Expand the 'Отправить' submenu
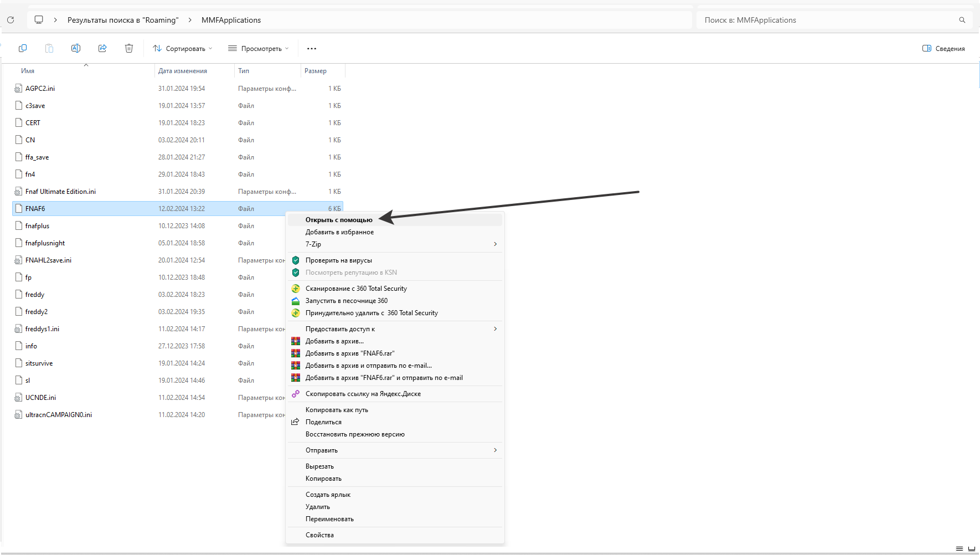Viewport: 980px width, 555px height. [x=495, y=450]
